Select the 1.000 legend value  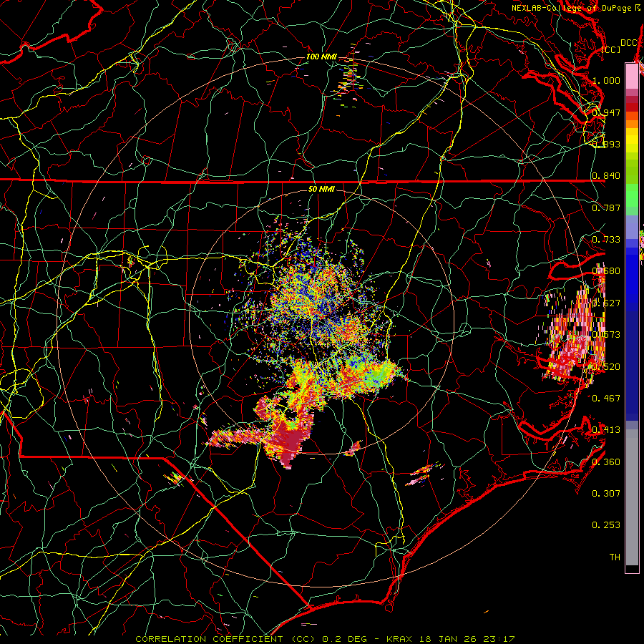click(606, 80)
